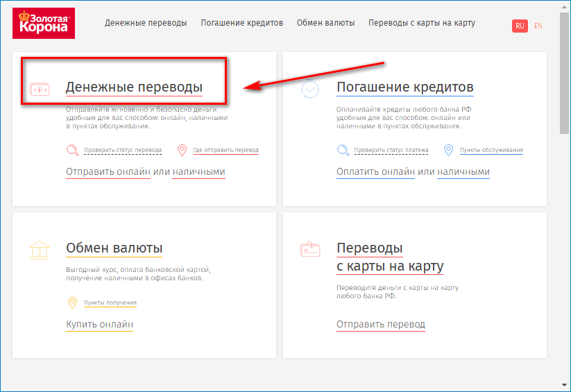The image size is (571, 392).
Task: Click the loan repayment checkmark circle icon
Action: (310, 90)
